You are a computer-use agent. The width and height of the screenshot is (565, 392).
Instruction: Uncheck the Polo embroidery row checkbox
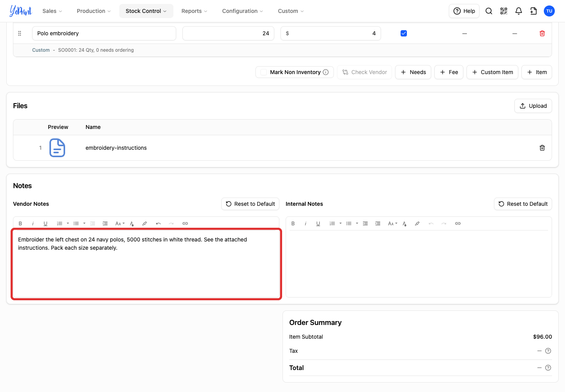(x=404, y=33)
